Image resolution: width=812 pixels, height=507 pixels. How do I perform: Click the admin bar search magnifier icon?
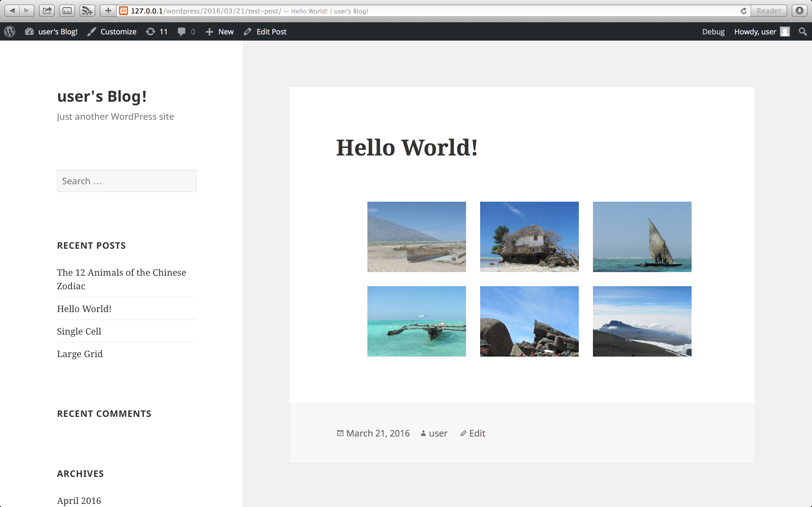[803, 32]
